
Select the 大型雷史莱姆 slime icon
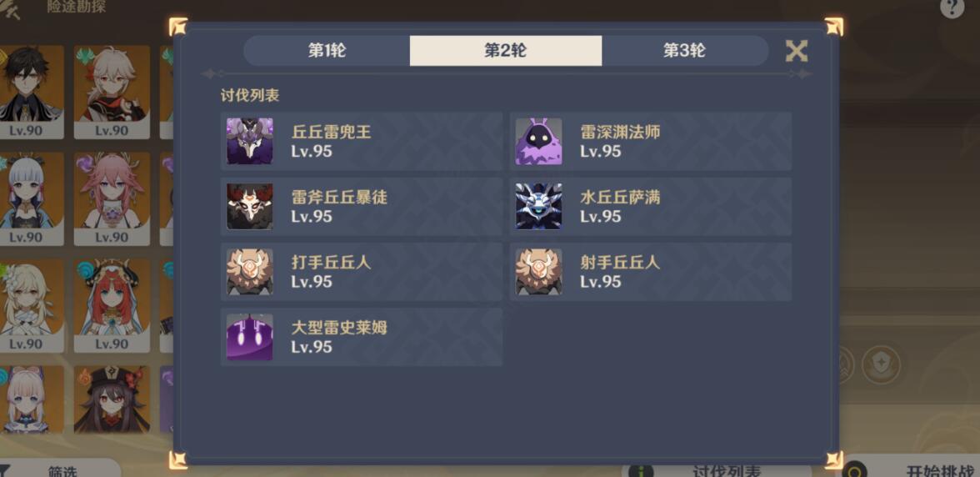click(x=249, y=337)
